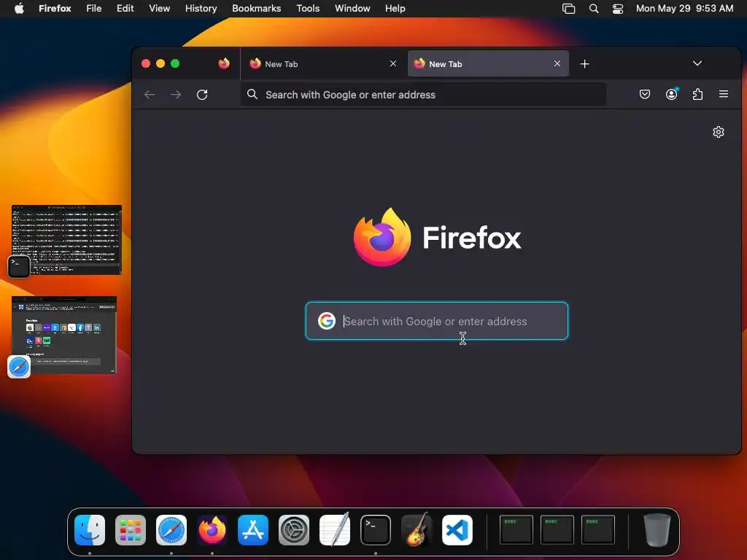Open the Firefox app menu in menu bar
Screen dimensions: 747x560
pos(55,9)
